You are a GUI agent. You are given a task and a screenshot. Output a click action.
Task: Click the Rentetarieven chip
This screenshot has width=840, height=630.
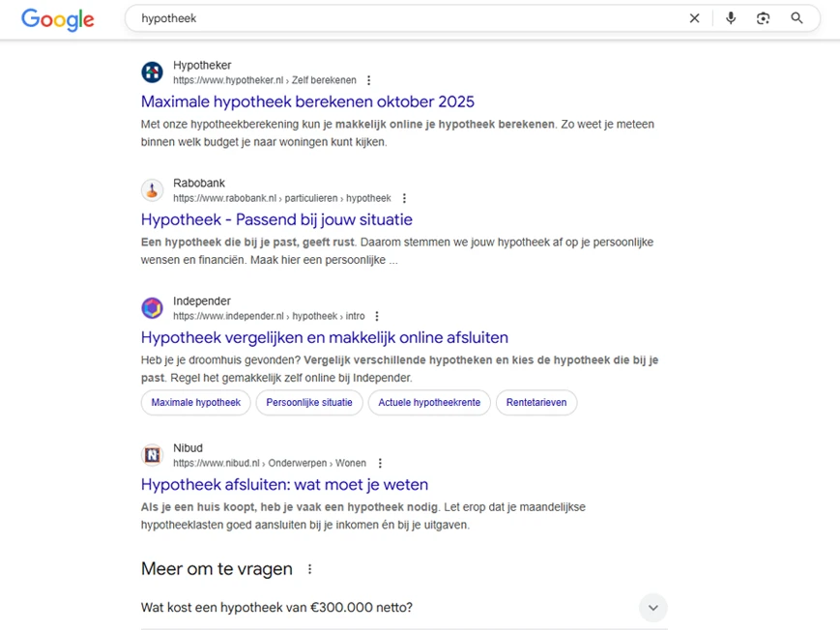[x=536, y=403]
